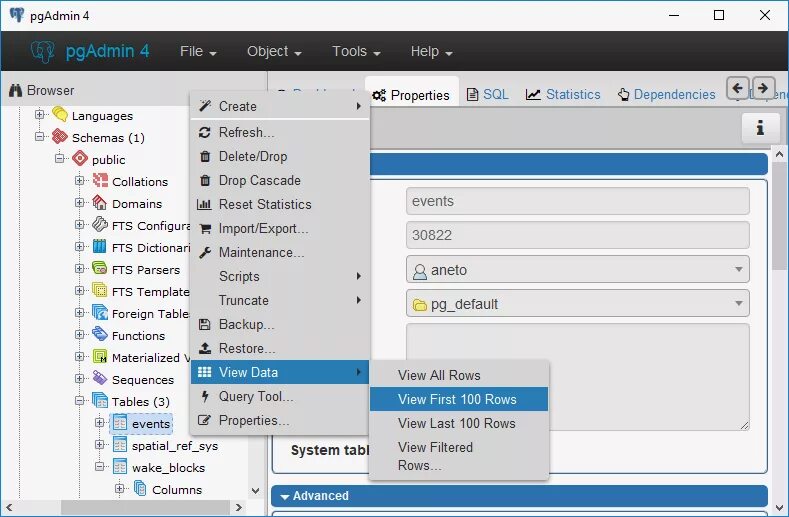Click the Functions node icon

pos(100,334)
